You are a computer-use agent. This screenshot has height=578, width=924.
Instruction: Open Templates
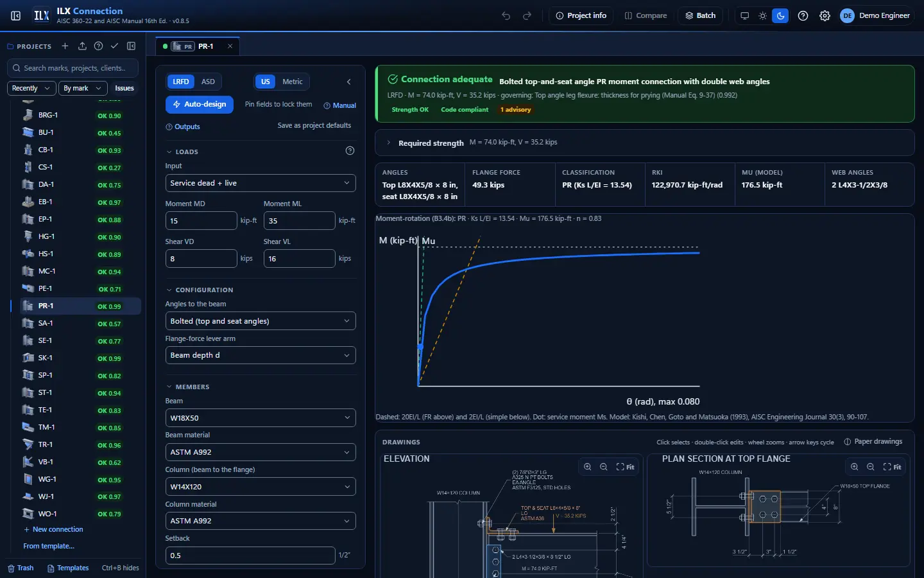point(68,568)
